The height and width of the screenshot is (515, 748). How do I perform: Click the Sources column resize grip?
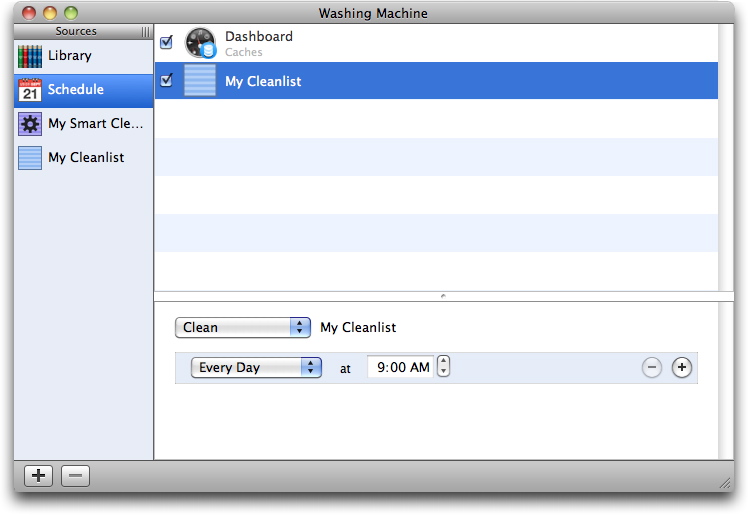(145, 32)
